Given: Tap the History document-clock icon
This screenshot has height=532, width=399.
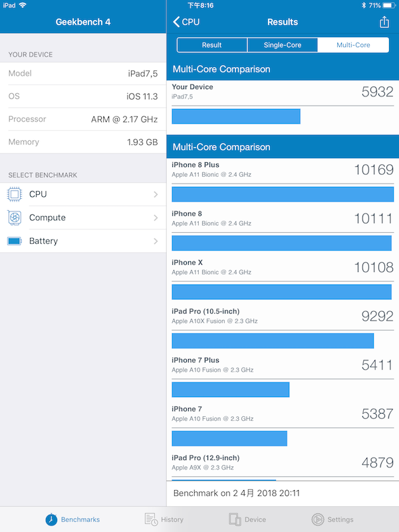Looking at the screenshot, I should pos(151,519).
